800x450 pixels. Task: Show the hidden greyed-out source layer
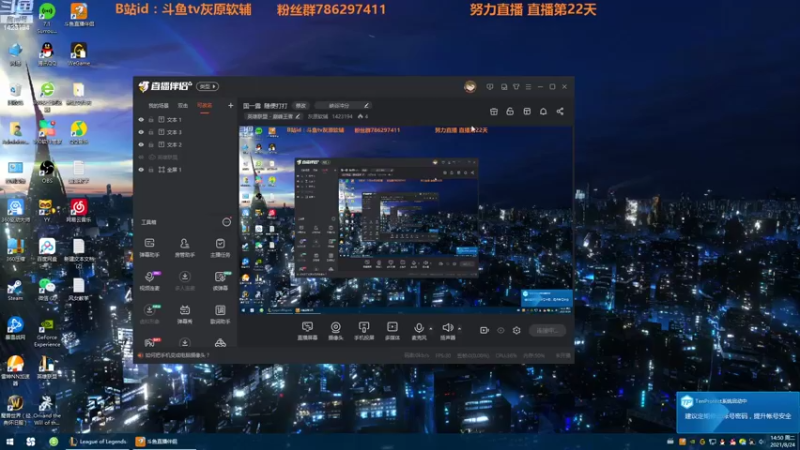141,157
